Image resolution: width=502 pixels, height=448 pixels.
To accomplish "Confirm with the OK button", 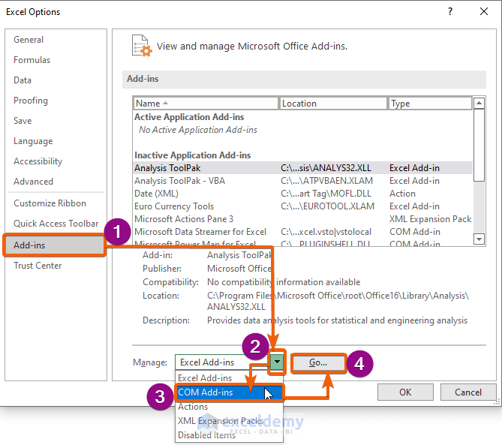I will (x=405, y=392).
